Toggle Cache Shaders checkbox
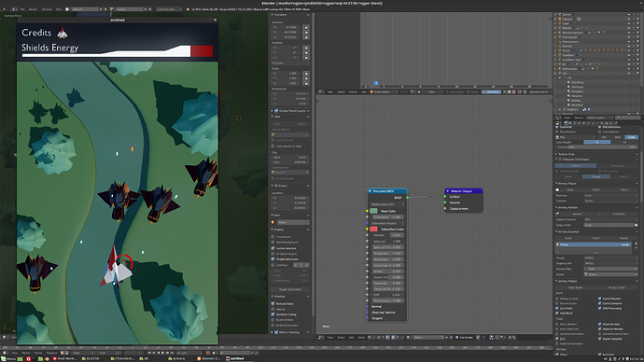 pos(600,299)
